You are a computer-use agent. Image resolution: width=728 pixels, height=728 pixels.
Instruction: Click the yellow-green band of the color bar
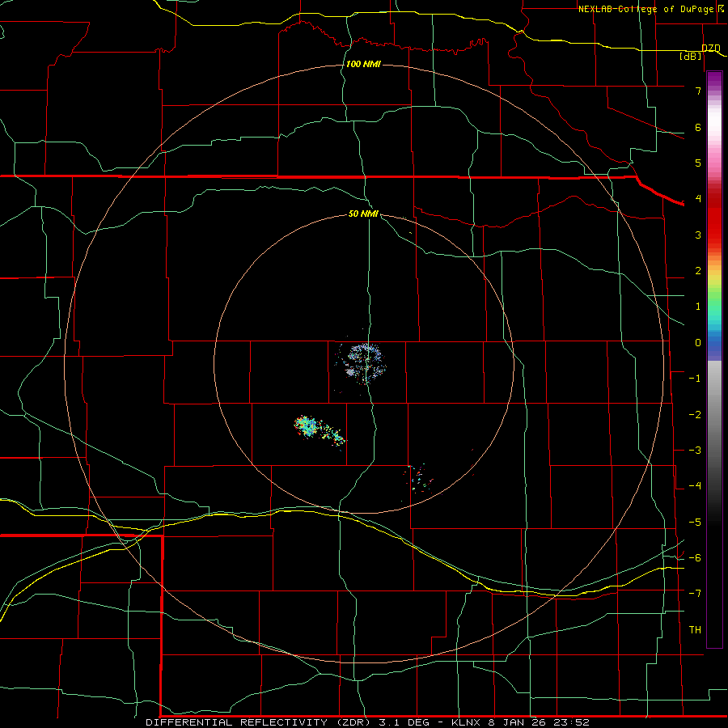pyautogui.click(x=714, y=286)
